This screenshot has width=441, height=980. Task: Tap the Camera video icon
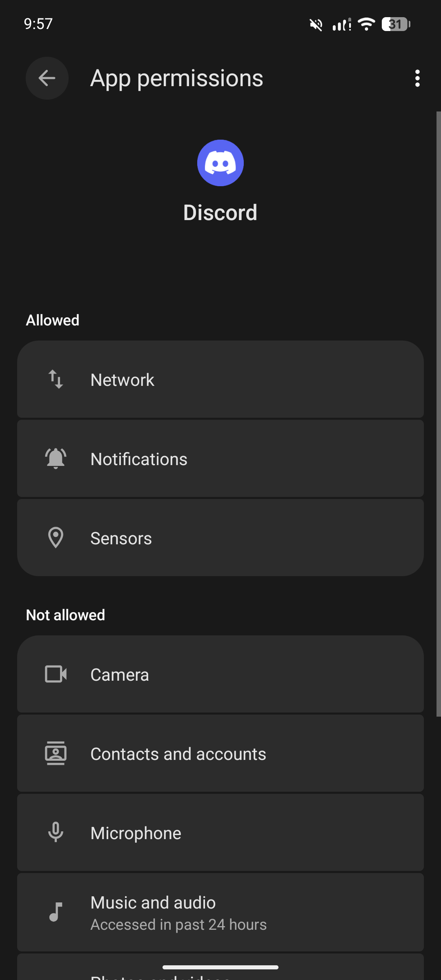[56, 674]
